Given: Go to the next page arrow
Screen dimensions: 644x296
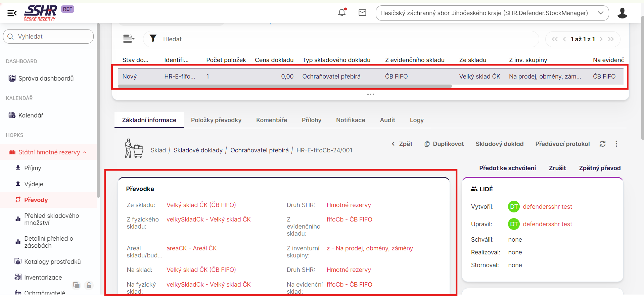Looking at the screenshot, I should 601,39.
